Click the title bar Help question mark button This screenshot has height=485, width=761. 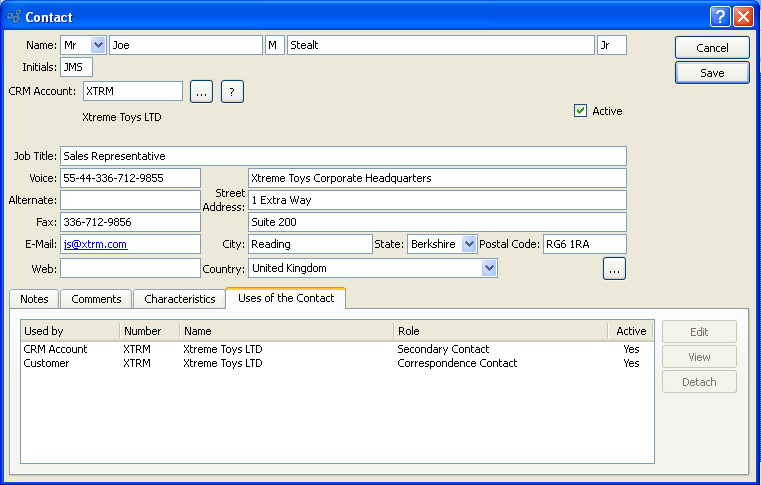point(720,17)
